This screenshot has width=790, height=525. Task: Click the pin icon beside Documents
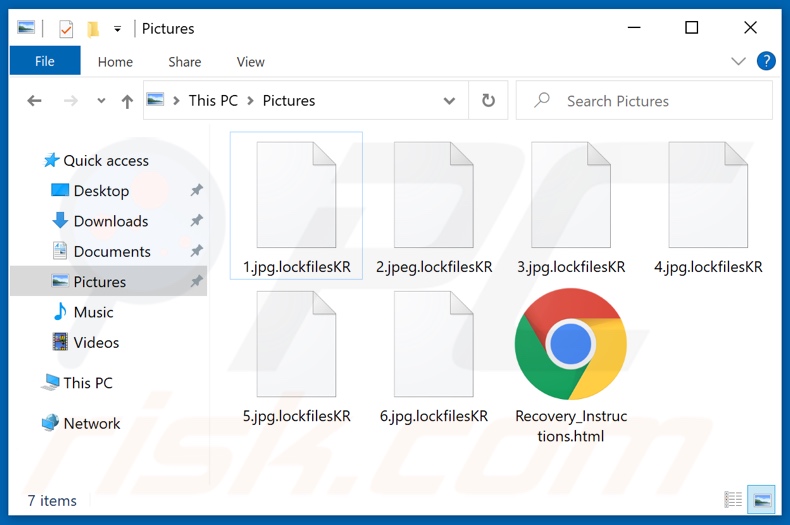[x=196, y=250]
